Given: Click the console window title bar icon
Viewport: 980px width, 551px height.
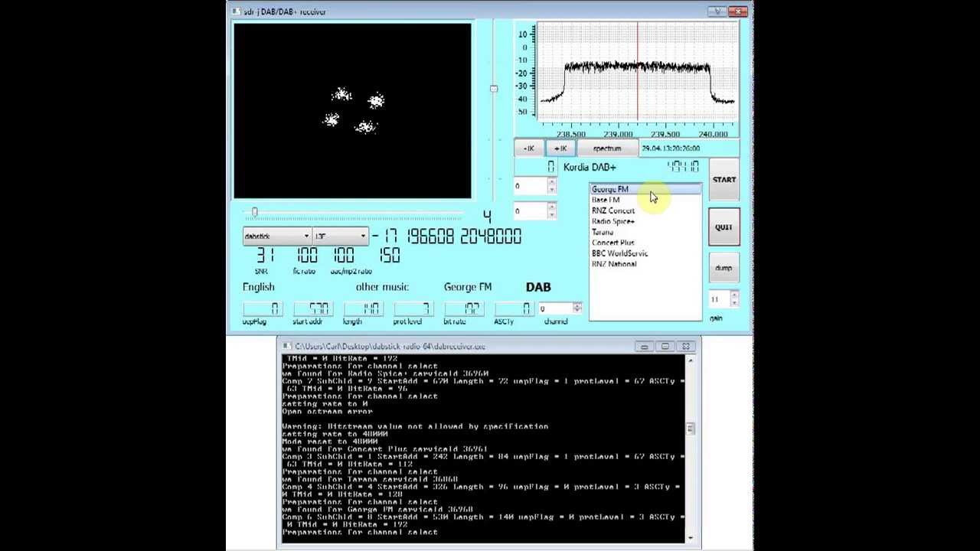Looking at the screenshot, I should tap(287, 347).
